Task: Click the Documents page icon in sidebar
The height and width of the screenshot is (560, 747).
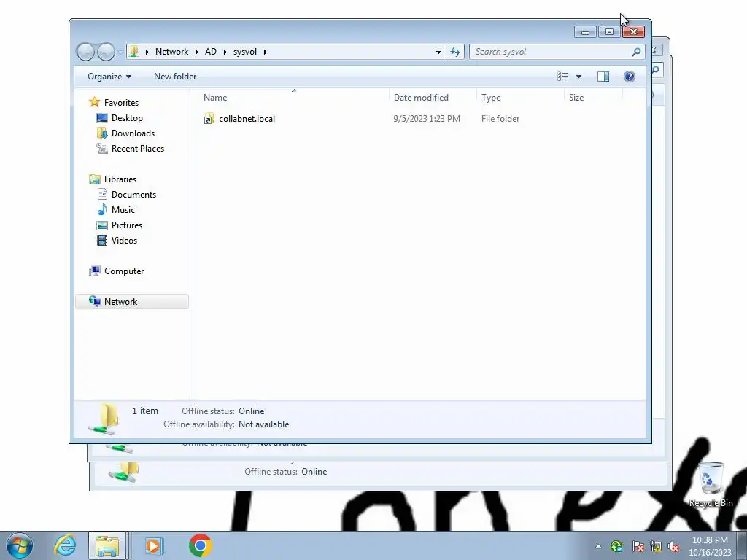Action: 102,194
